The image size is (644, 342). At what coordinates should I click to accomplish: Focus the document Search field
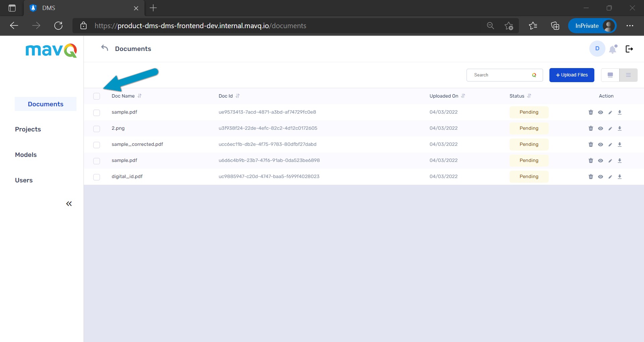click(x=500, y=75)
